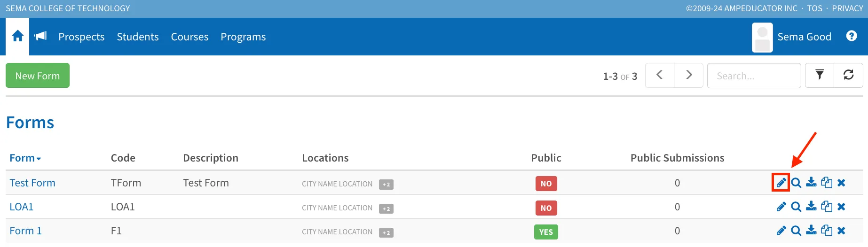
Task: Click the Locations column header
Action: [x=325, y=158]
